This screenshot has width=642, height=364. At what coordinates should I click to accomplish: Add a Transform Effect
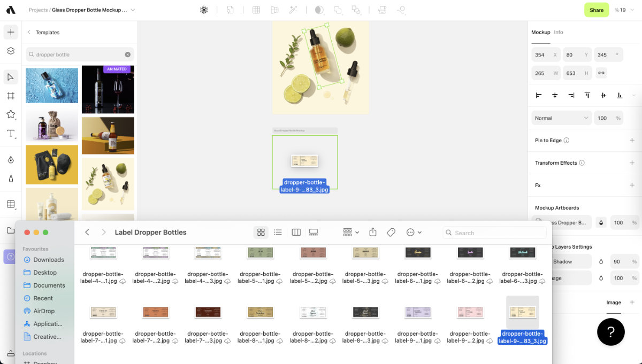632,162
